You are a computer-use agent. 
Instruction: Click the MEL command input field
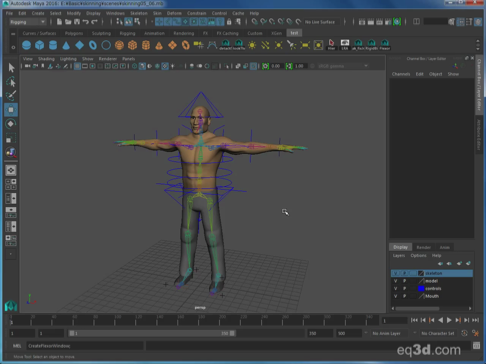coord(85,346)
